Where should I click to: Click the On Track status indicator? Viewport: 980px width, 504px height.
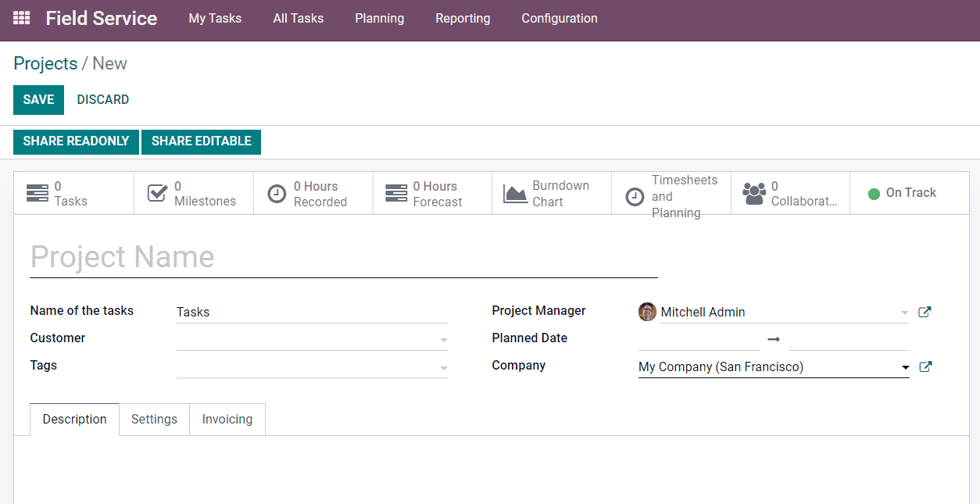coord(909,192)
